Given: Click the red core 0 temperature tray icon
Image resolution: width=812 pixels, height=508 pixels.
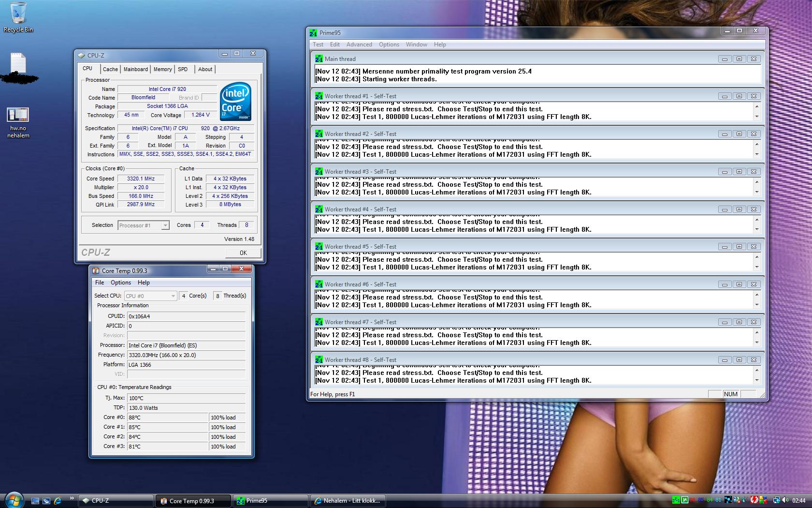Looking at the screenshot, I should pos(693,500).
